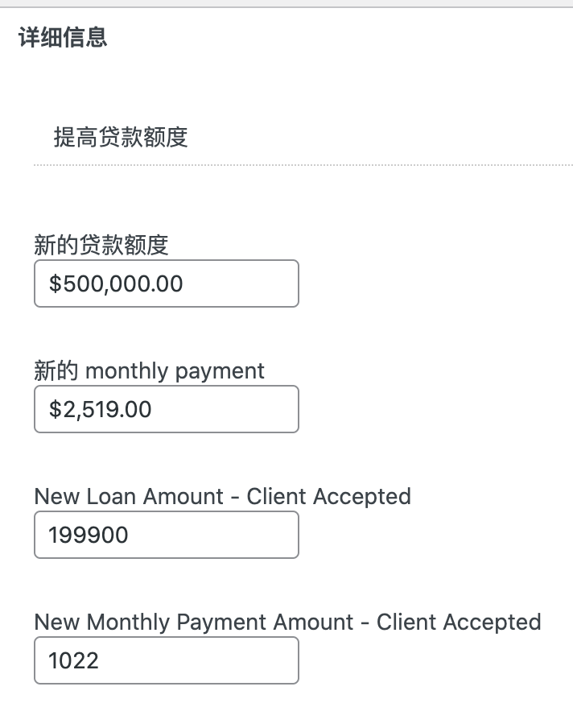Click the 新的贷款额度 input showing $500,000.00
The width and height of the screenshot is (573, 728).
[x=166, y=283]
